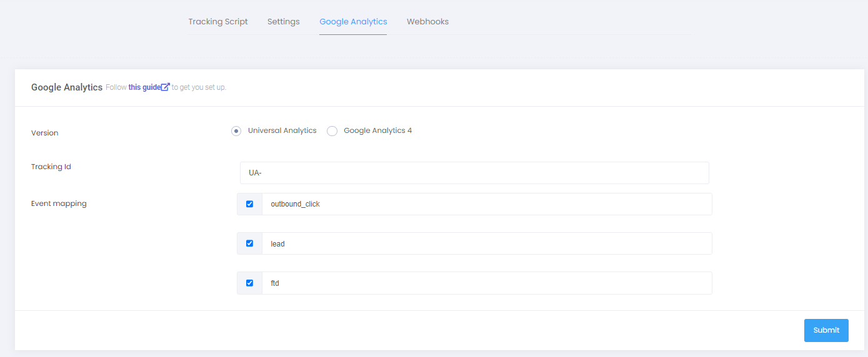868x357 pixels.
Task: Click the Version label
Action: tap(44, 133)
